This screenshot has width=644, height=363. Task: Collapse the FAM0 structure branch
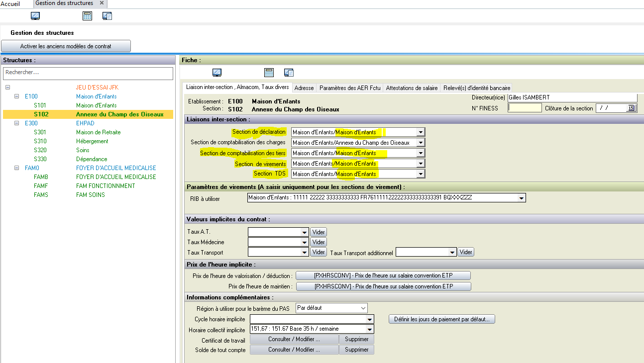point(17,168)
